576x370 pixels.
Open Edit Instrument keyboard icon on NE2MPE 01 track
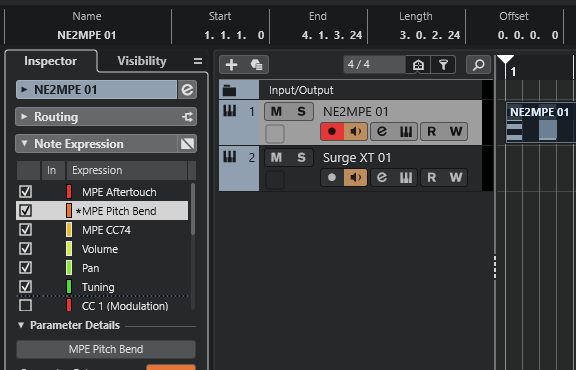pos(406,132)
